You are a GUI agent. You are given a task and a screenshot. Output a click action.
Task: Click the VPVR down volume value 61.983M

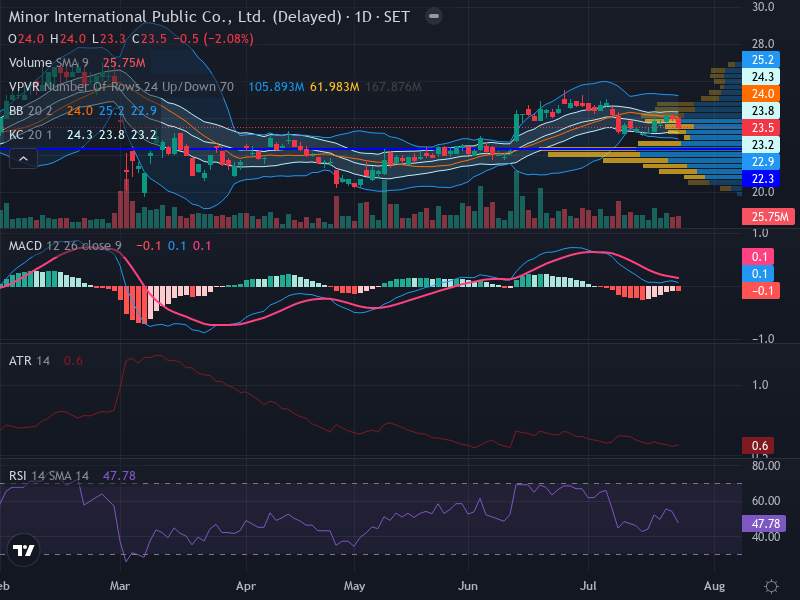click(x=334, y=87)
